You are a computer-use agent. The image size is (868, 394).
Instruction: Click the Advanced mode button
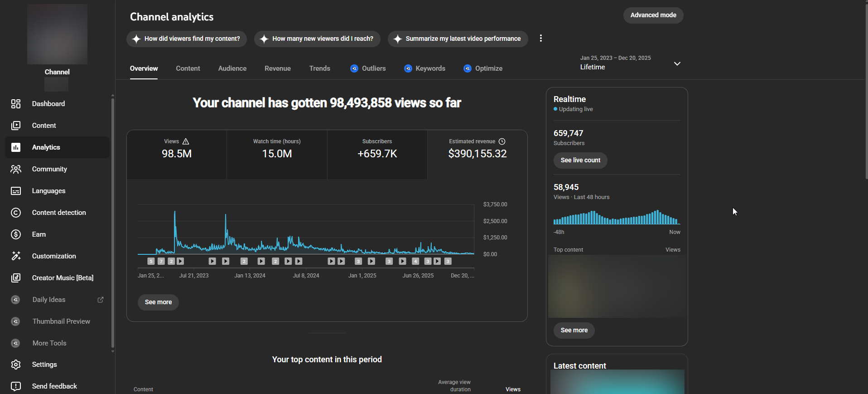(x=653, y=15)
